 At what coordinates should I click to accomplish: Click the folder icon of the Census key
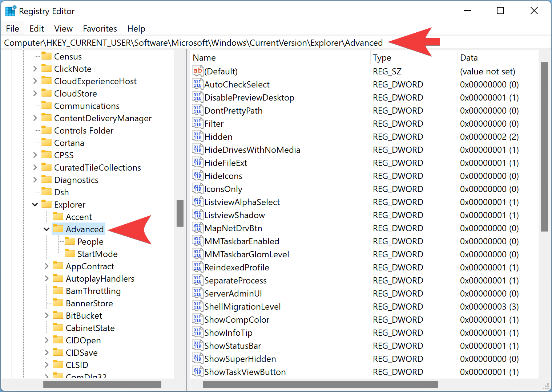(47, 56)
